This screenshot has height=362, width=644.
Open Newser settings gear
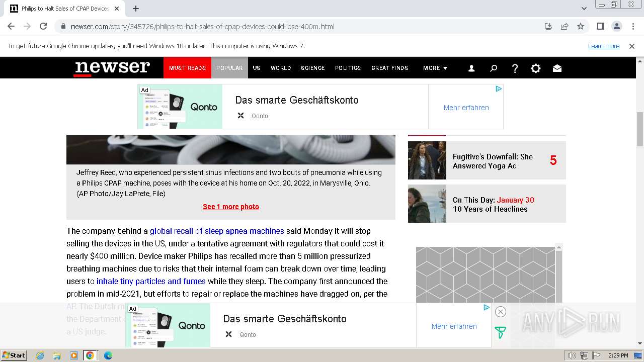click(x=536, y=68)
